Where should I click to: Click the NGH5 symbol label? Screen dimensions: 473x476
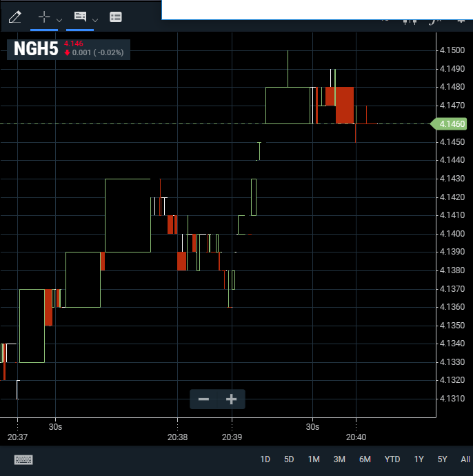click(x=35, y=50)
